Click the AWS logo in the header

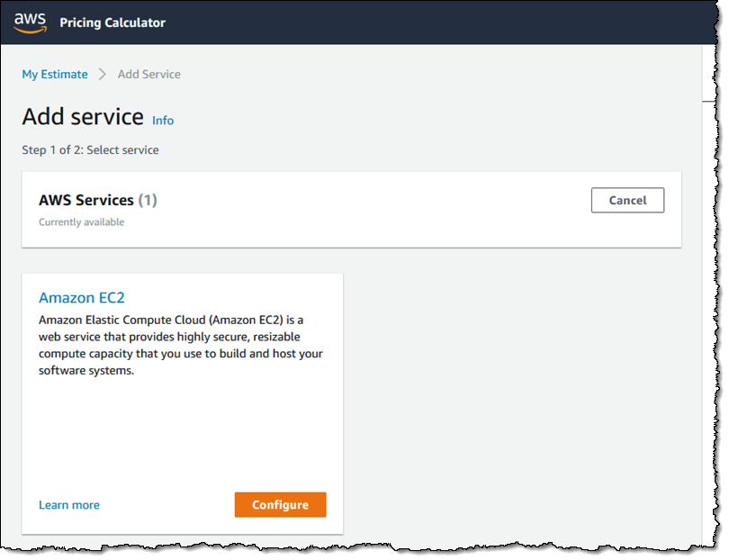(30, 23)
